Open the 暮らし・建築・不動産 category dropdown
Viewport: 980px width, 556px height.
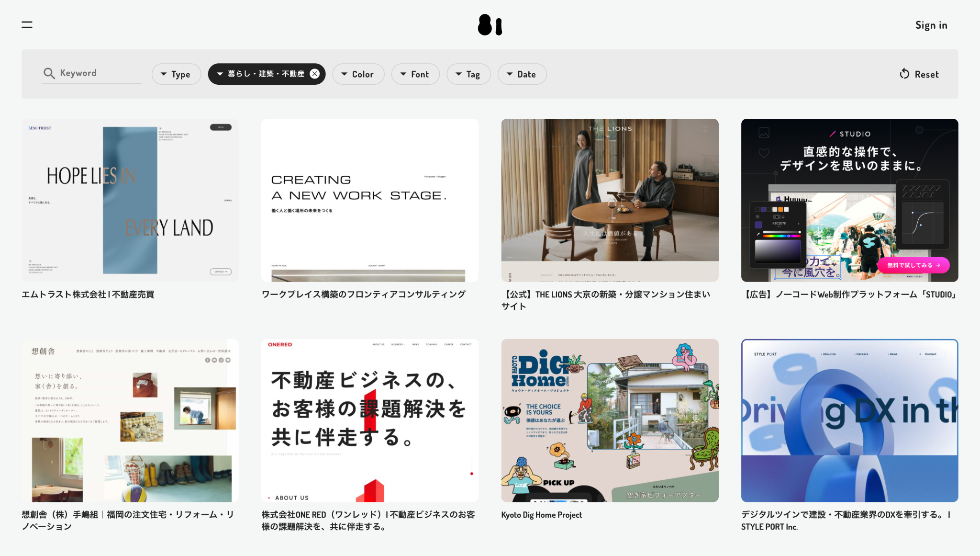[261, 74]
